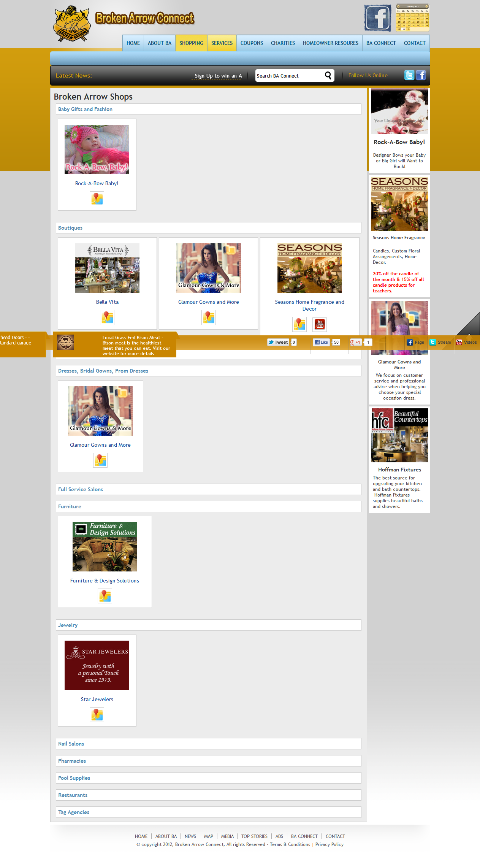Screen dimensions: 480x868
Task: Select the SHOPPING nav tab
Action: [191, 43]
